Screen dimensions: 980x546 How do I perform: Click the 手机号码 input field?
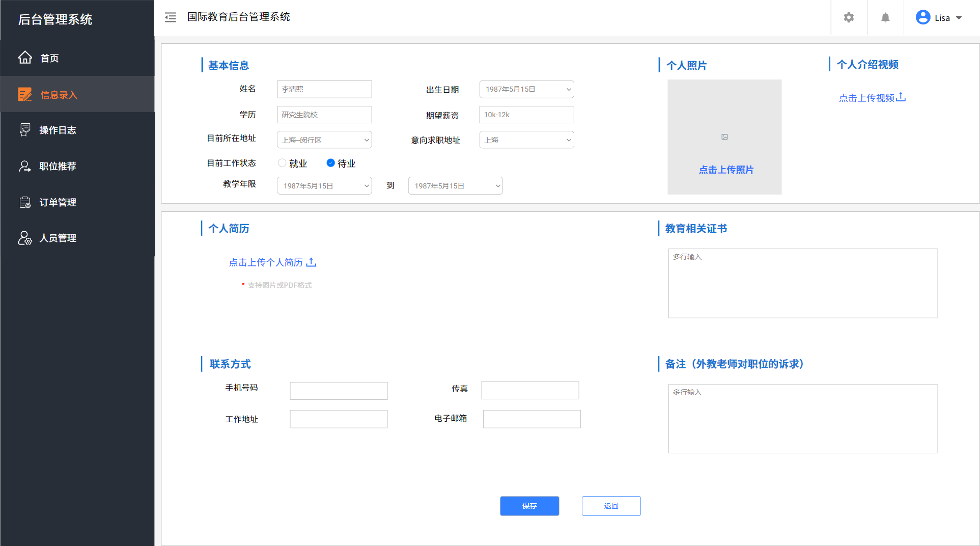[339, 391]
